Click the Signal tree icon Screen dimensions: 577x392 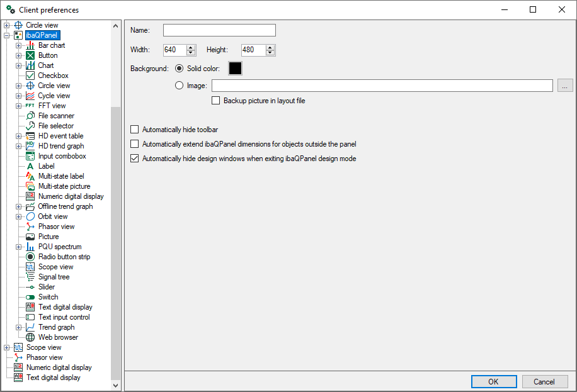pyautogui.click(x=30, y=277)
